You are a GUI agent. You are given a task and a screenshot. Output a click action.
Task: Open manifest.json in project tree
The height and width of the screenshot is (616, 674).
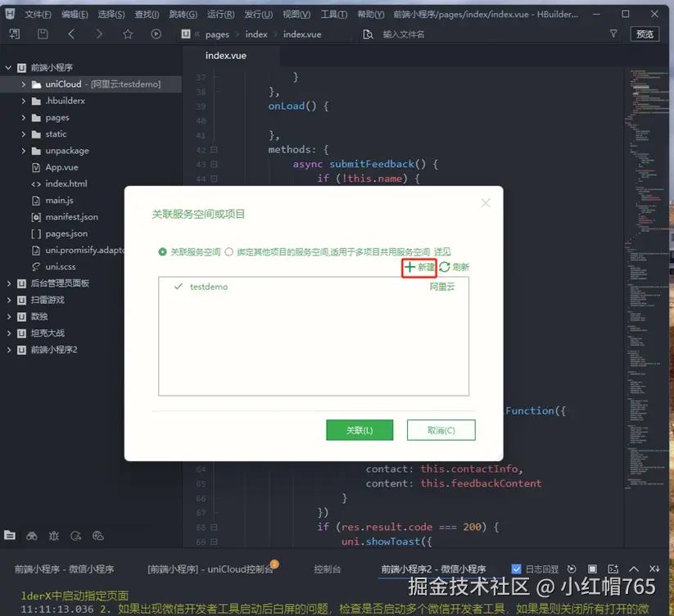tap(72, 217)
